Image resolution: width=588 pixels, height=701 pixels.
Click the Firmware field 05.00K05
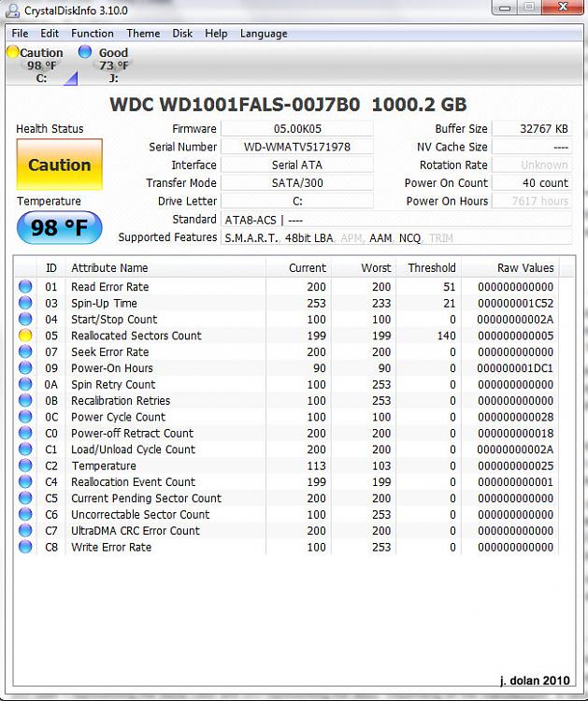[297, 129]
